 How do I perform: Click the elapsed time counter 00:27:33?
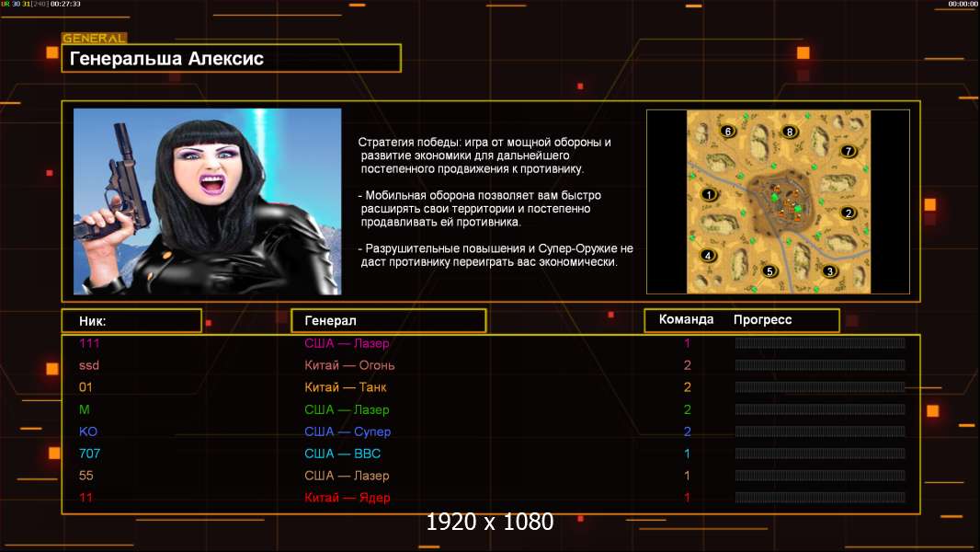coord(65,4)
